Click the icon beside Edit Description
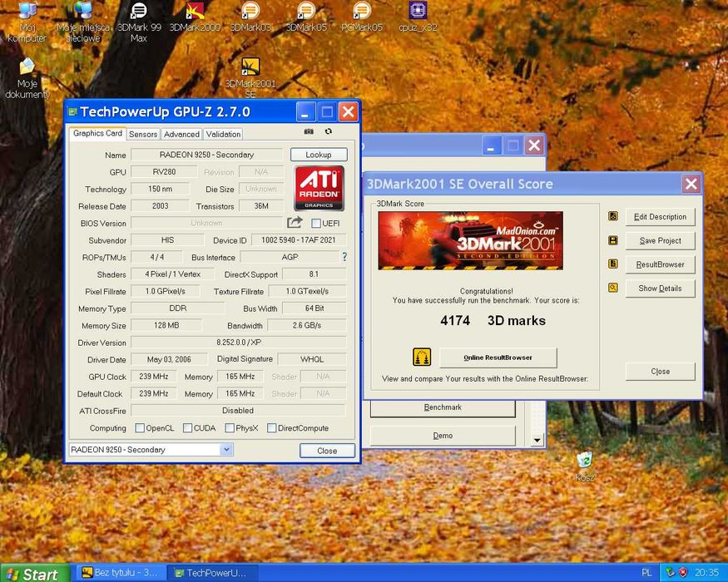The height and width of the screenshot is (582, 728). coord(613,216)
